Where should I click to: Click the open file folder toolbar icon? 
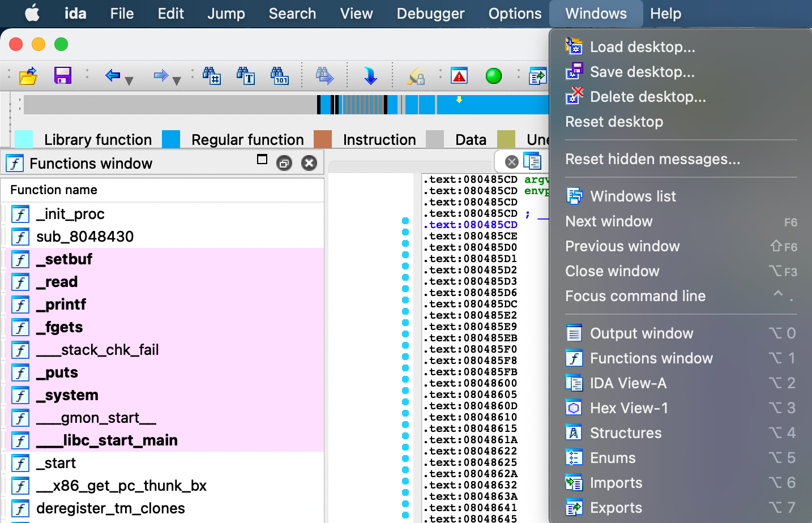coord(28,75)
